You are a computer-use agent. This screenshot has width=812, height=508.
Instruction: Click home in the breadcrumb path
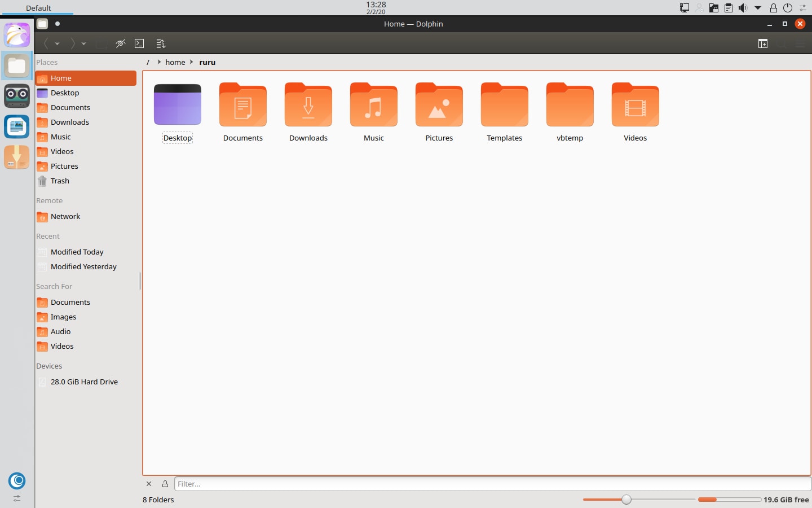point(175,62)
